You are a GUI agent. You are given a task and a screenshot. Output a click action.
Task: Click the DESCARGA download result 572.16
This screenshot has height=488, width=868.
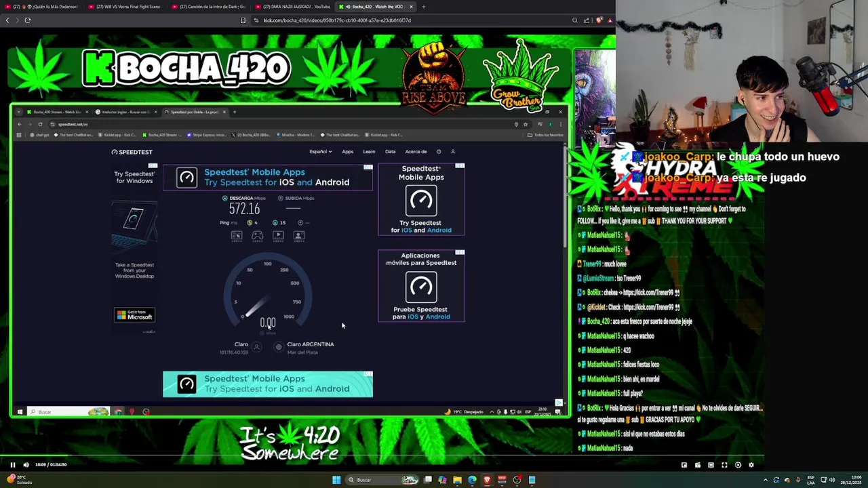click(244, 209)
